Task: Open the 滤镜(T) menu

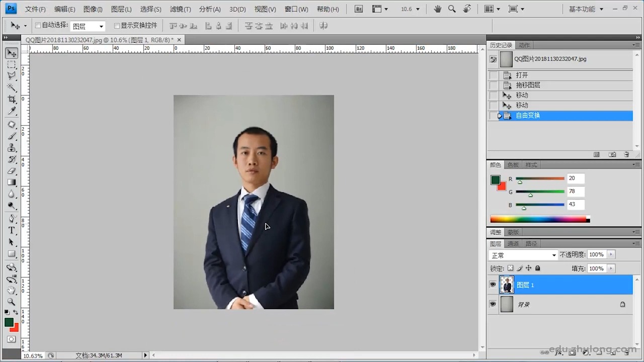Action: (180, 9)
